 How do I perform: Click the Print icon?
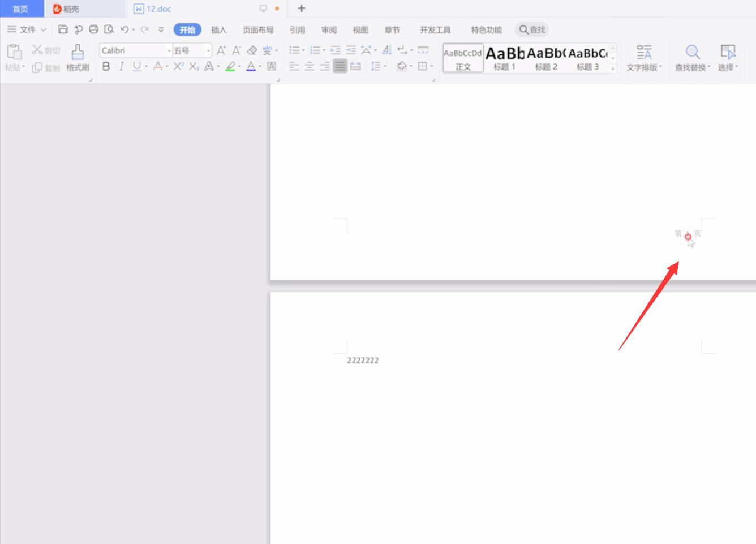click(93, 29)
